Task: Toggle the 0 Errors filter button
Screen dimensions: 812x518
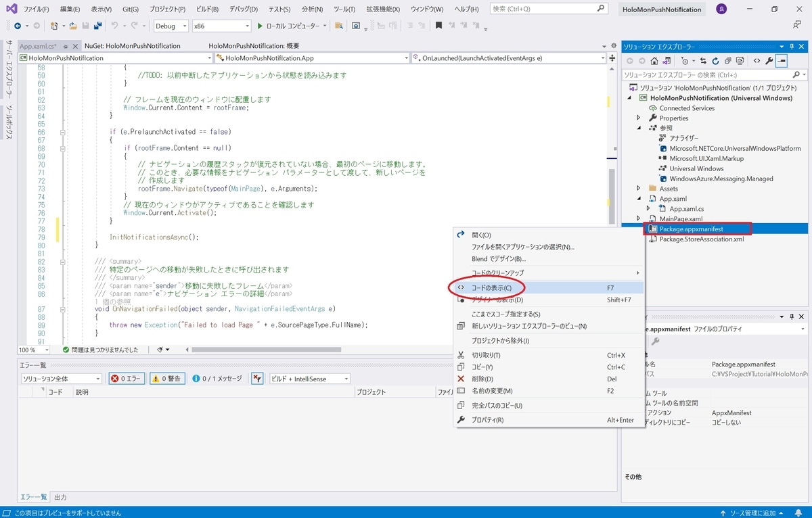Action: tap(127, 379)
